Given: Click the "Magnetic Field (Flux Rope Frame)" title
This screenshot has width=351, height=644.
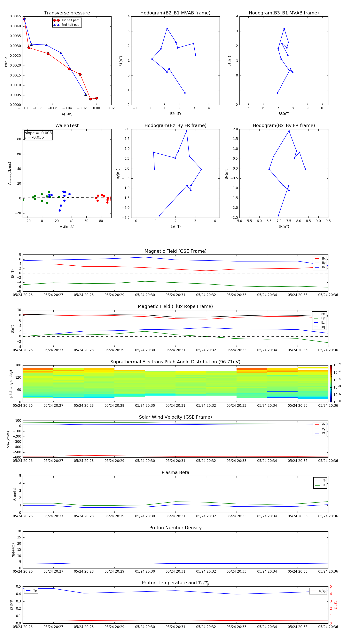Looking at the screenshot, I should point(175,307).
